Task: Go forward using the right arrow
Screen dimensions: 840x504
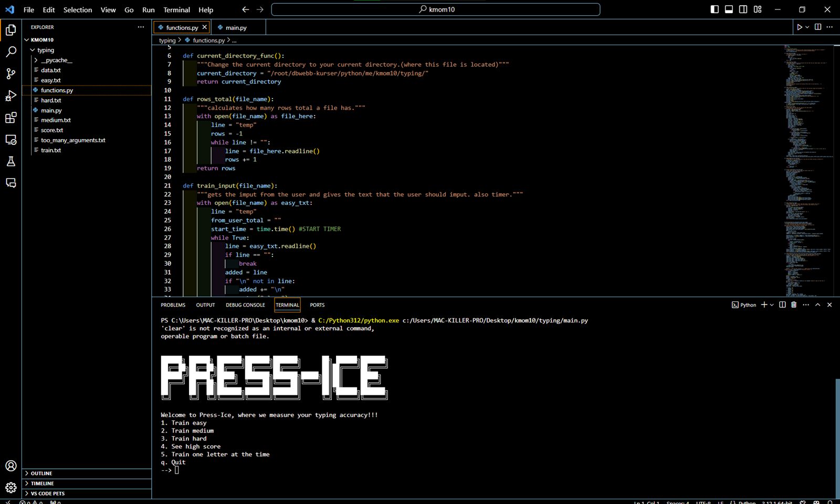Action: [x=260, y=9]
